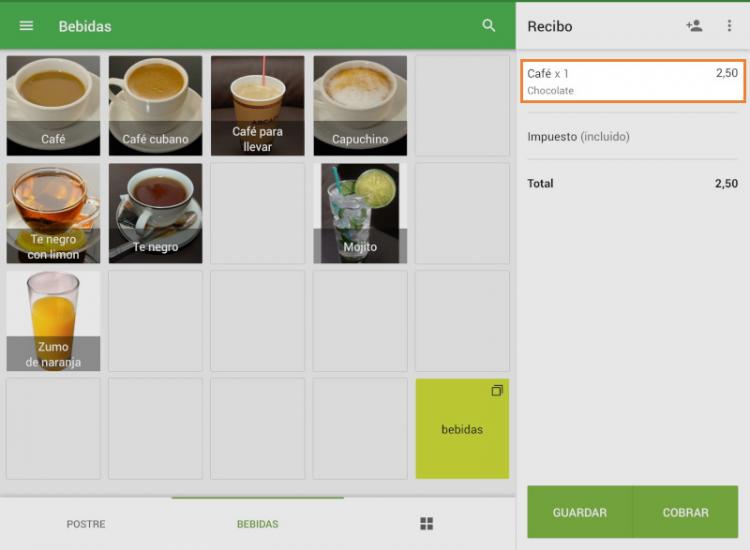750x550 pixels.
Task: Open receipt three-dot options menu
Action: point(729,26)
